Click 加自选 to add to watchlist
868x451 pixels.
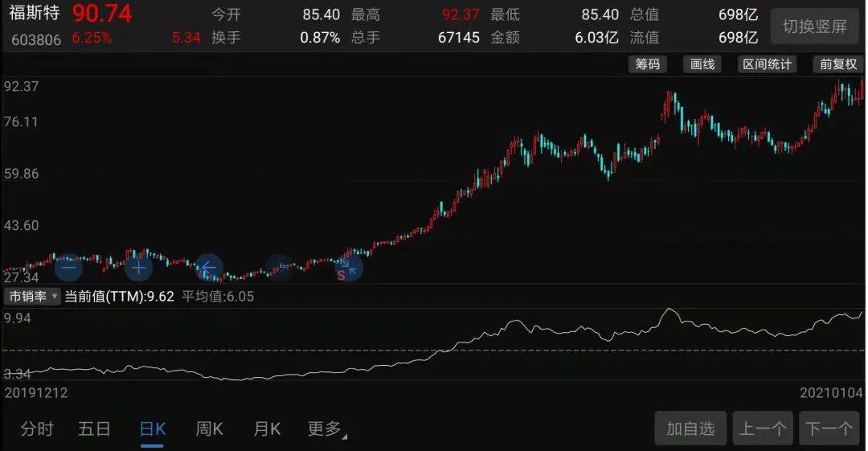(x=690, y=428)
